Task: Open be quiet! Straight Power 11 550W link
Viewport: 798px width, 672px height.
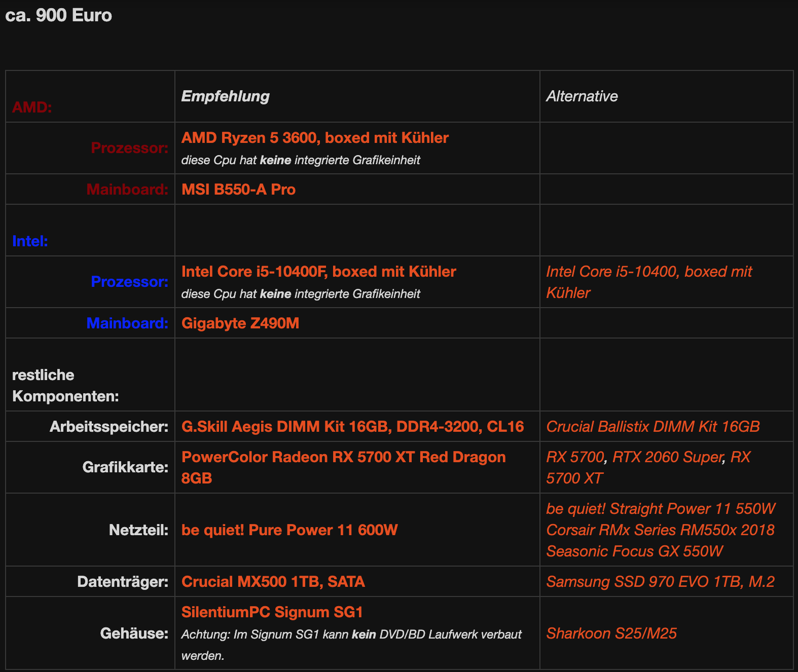Action: 661,509
